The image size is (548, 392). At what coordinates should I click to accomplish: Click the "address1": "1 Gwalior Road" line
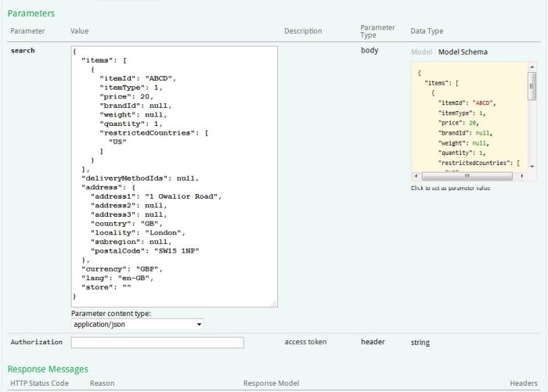(x=156, y=196)
